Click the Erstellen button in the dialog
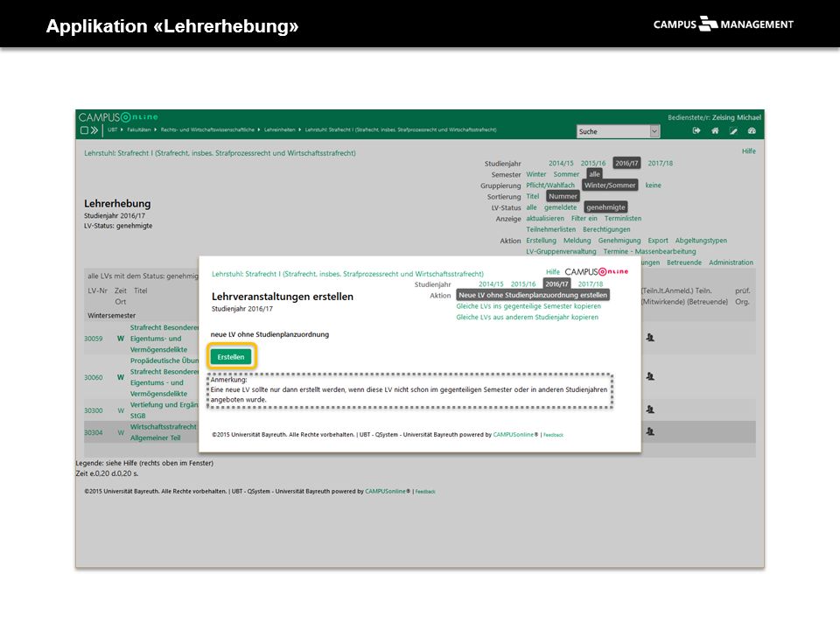The height and width of the screenshot is (630, 840). 231,357
